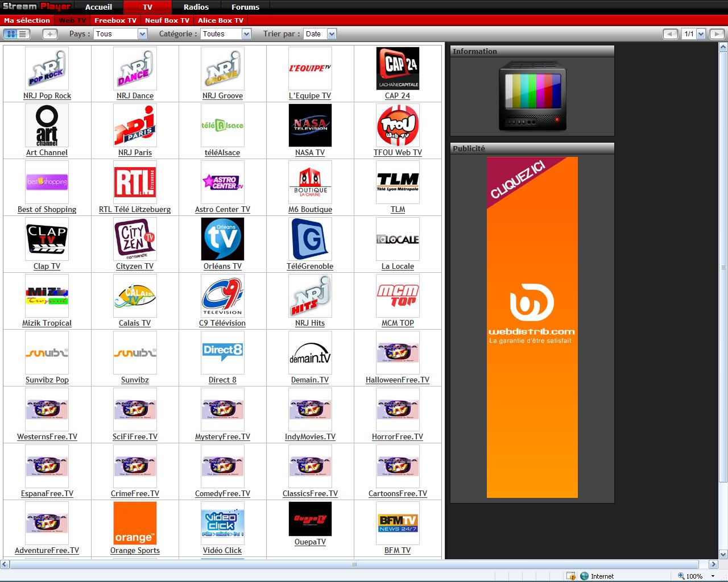Select the RTL Télé Lëtzebuerg logo
728x582 pixels.
click(135, 182)
